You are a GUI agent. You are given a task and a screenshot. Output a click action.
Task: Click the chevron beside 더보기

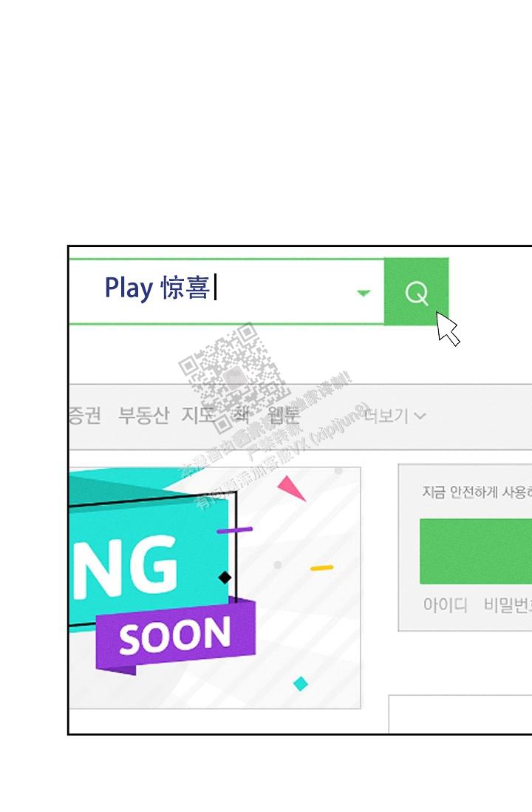[x=420, y=416]
